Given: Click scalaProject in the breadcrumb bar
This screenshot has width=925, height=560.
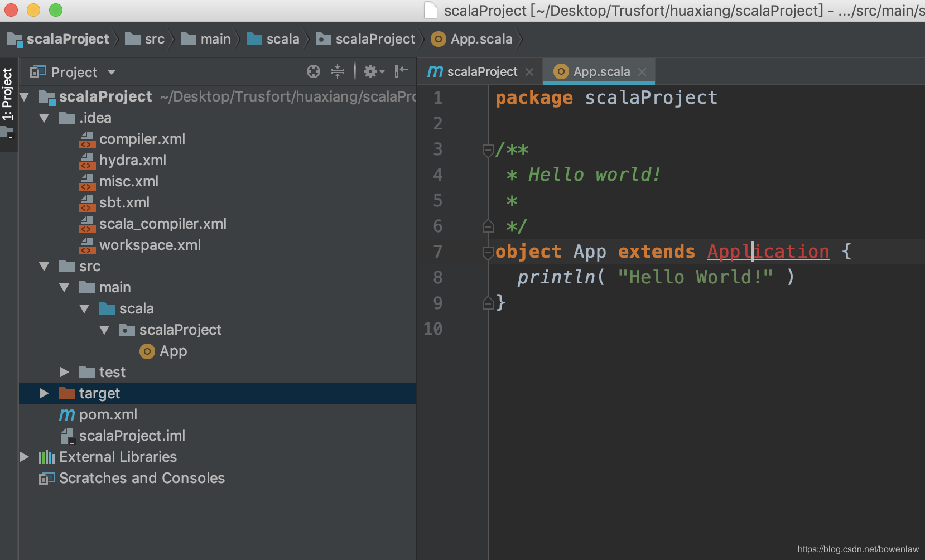Looking at the screenshot, I should point(68,39).
